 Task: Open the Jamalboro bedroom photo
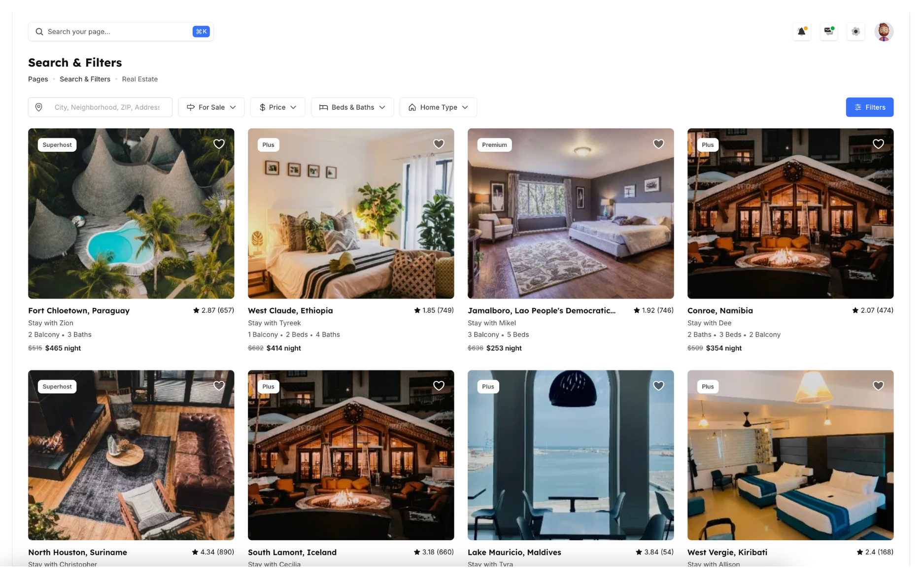point(571,213)
